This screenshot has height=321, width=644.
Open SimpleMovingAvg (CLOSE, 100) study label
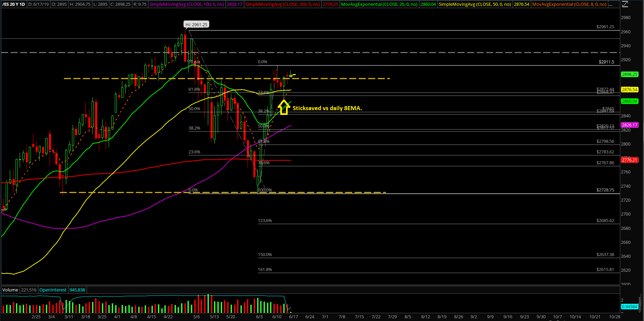click(x=186, y=4)
